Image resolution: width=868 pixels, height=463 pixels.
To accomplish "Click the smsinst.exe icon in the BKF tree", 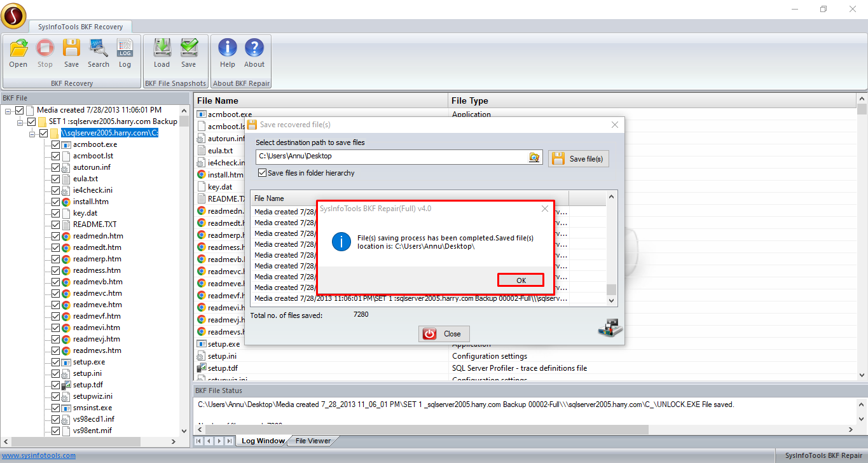I will pos(65,408).
